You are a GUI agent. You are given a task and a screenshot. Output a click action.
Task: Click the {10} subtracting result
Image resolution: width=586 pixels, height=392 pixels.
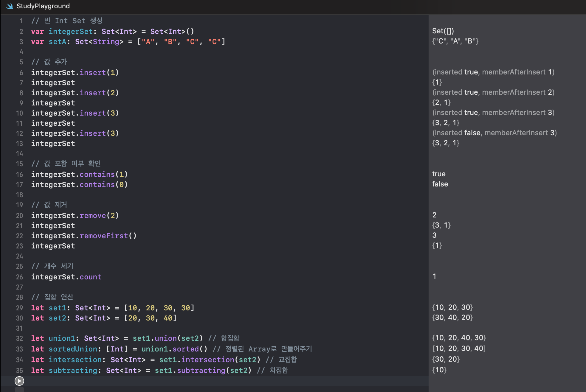[439, 370]
